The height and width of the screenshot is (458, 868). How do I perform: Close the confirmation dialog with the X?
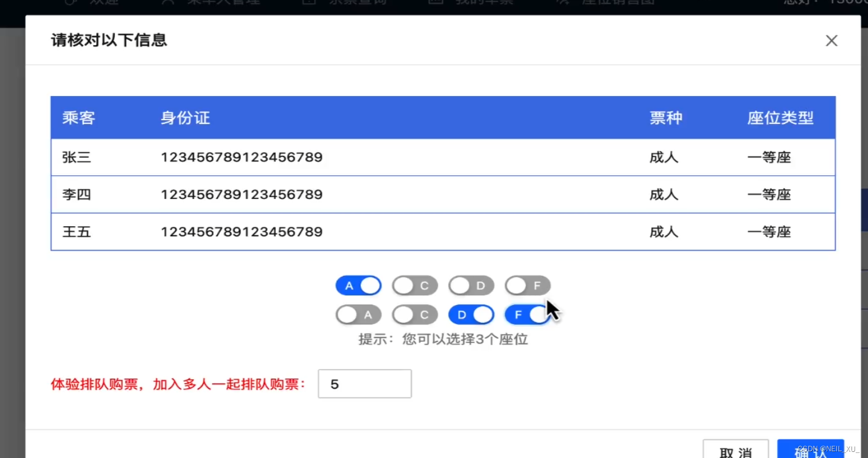pos(831,41)
